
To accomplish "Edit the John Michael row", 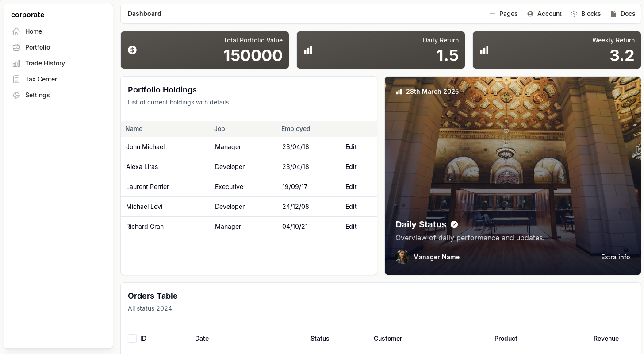I will pyautogui.click(x=351, y=147).
